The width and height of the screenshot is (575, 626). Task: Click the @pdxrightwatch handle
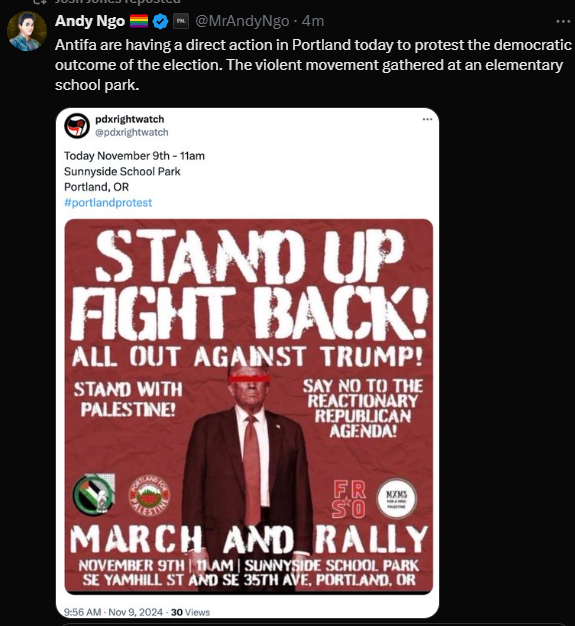coord(131,132)
